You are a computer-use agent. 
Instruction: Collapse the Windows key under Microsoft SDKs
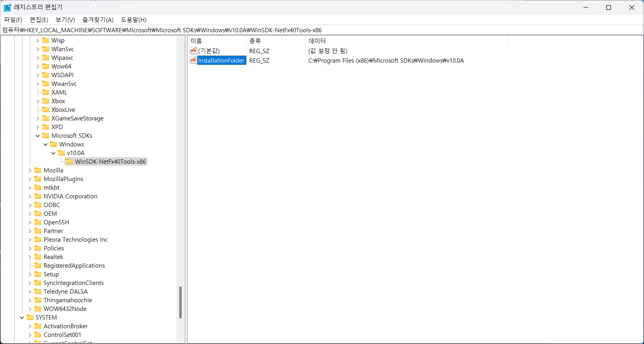[x=46, y=144]
